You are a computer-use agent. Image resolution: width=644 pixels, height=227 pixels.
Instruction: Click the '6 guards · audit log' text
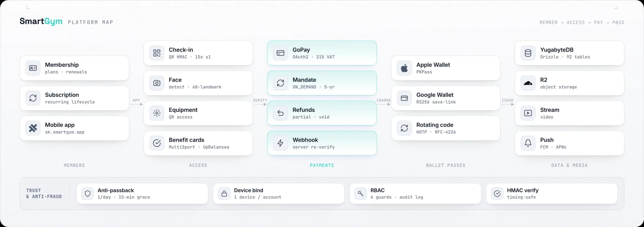(397, 197)
